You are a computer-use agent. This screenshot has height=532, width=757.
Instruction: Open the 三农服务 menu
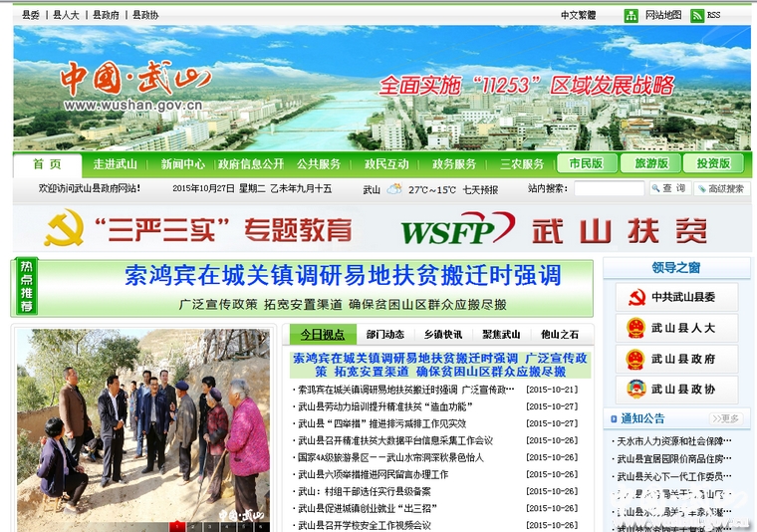[x=522, y=164]
